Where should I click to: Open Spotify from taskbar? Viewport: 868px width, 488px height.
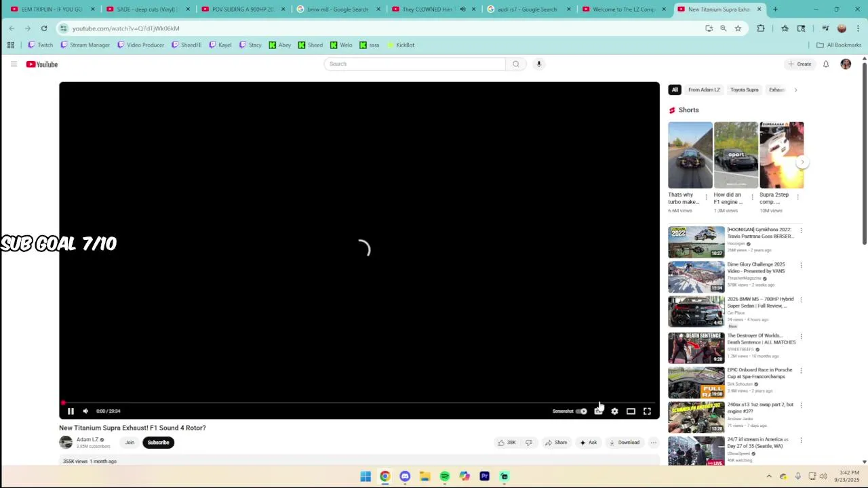[x=445, y=476]
